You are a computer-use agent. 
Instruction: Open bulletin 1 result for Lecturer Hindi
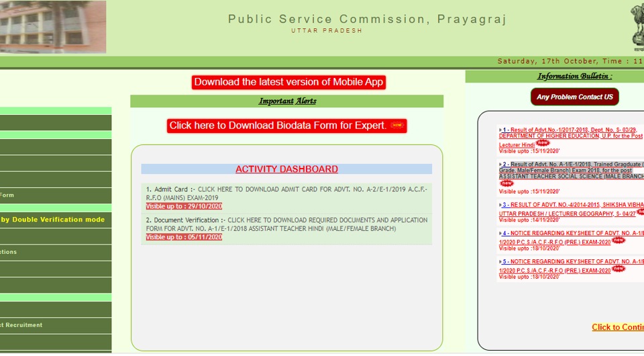[x=571, y=137]
